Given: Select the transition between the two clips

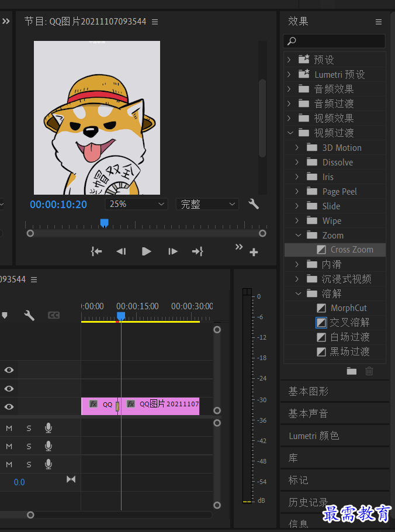Looking at the screenshot, I should (117, 406).
